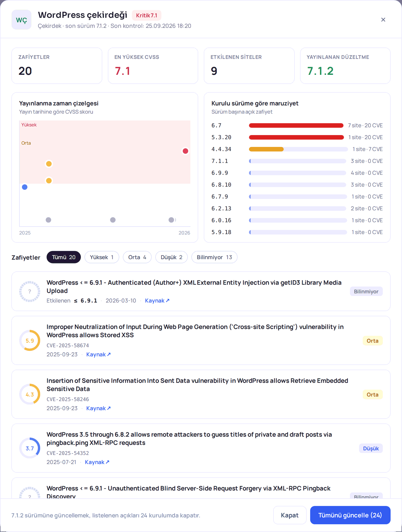This screenshot has height=532, width=402.
Task: Click the 2026 axis label on the timeline
Action: [184, 233]
